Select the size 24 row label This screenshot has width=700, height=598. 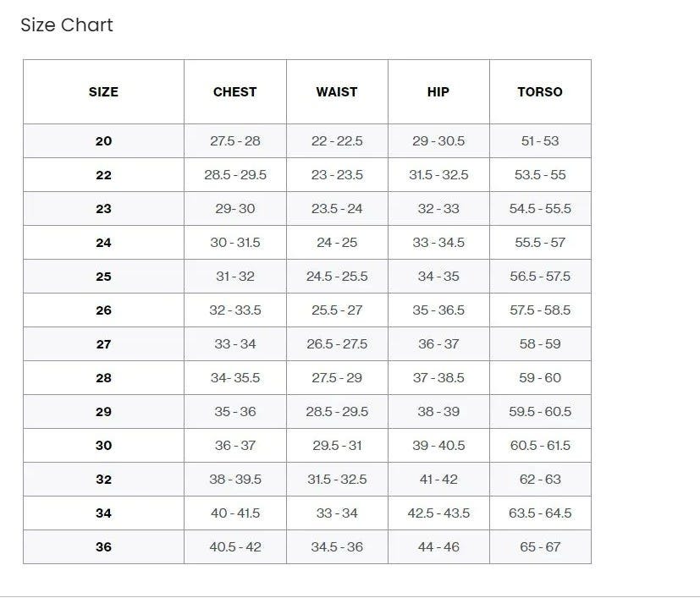tap(103, 243)
